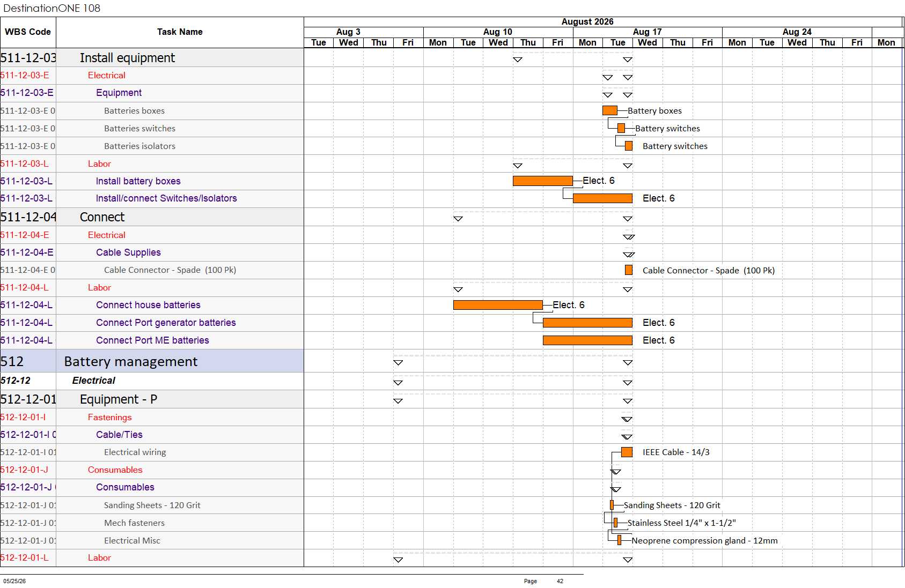The width and height of the screenshot is (905, 588).
Task: Click WBS code 511-12-04 cell
Action: click(28, 217)
